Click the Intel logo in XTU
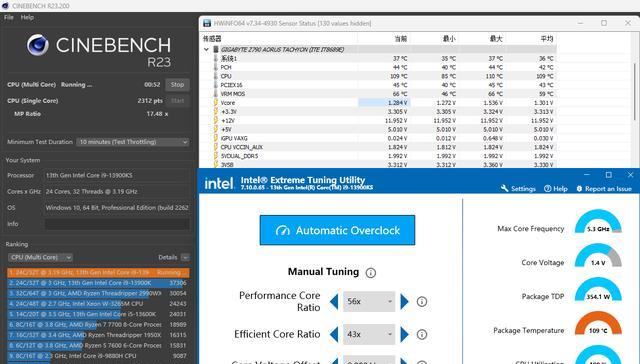Viewport: 640px width, 364px height. [x=219, y=184]
